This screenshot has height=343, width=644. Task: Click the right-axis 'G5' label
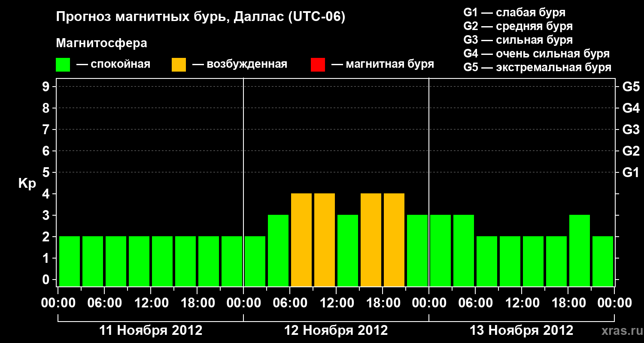tap(631, 87)
